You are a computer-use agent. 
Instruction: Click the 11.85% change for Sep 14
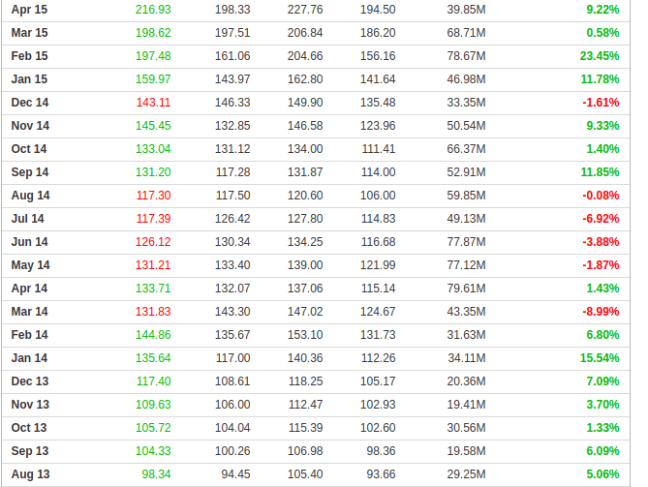pyautogui.click(x=598, y=172)
